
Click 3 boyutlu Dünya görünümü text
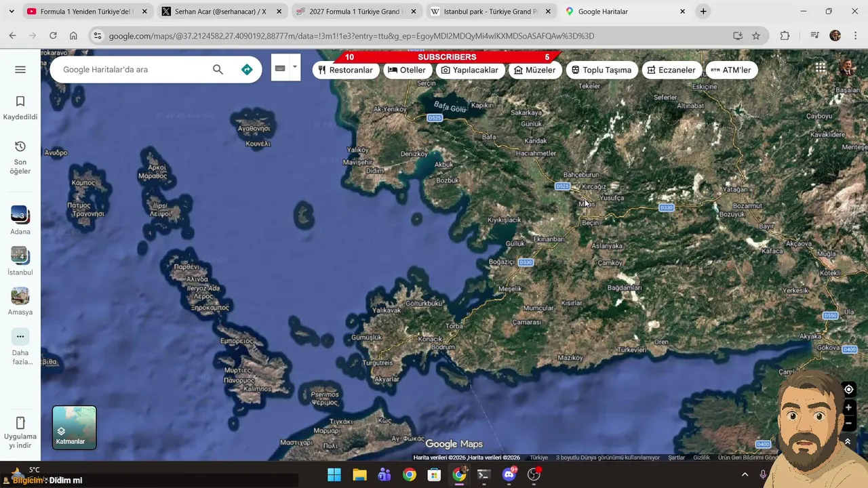tap(608, 457)
